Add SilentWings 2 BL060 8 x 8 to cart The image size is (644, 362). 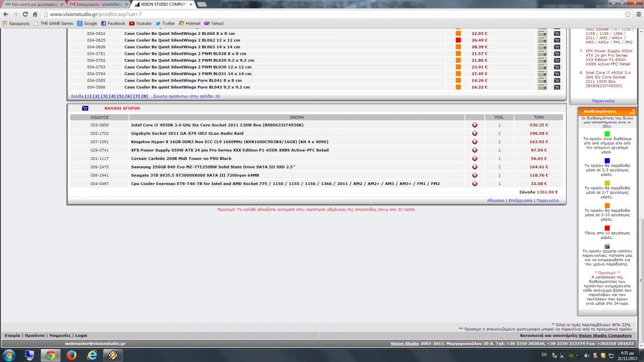point(557,33)
